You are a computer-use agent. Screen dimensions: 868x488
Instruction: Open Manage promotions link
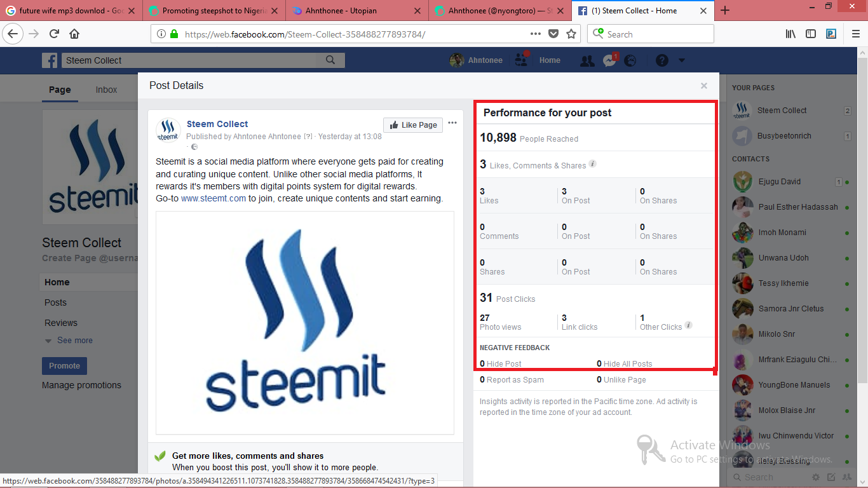(x=81, y=385)
